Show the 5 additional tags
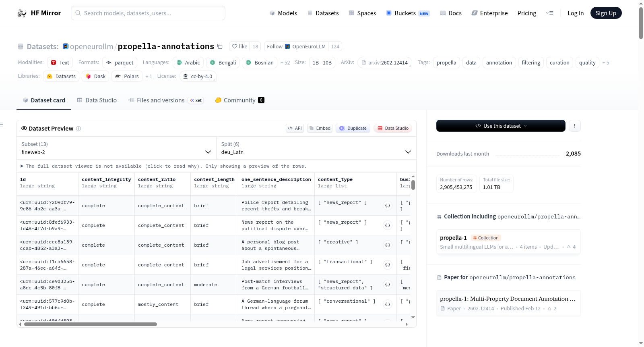Image resolution: width=644 pixels, height=347 pixels. click(606, 62)
